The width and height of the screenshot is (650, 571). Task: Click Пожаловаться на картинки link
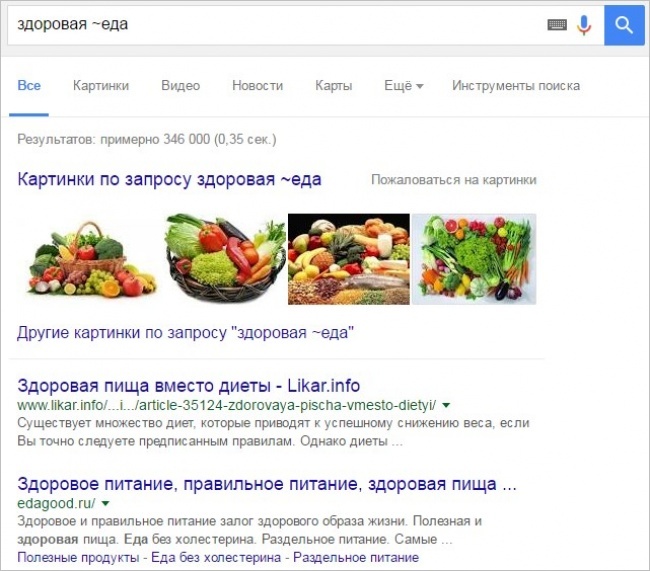[454, 180]
